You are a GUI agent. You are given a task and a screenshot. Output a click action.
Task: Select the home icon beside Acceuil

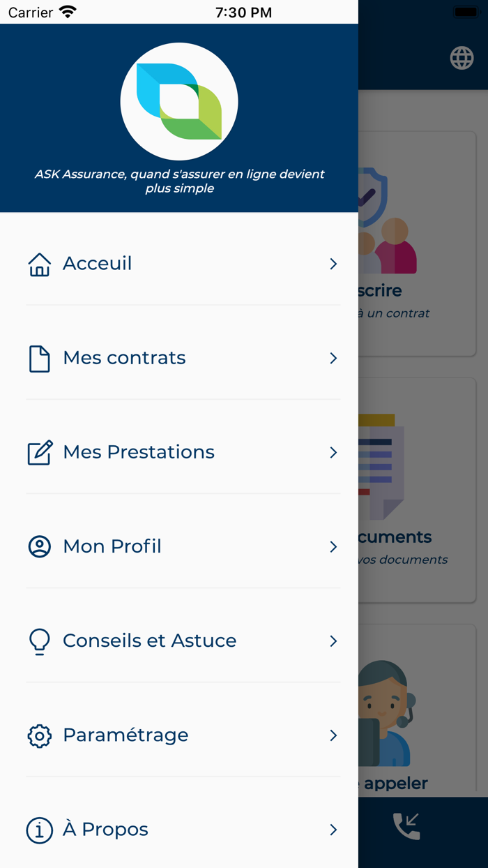point(40,264)
